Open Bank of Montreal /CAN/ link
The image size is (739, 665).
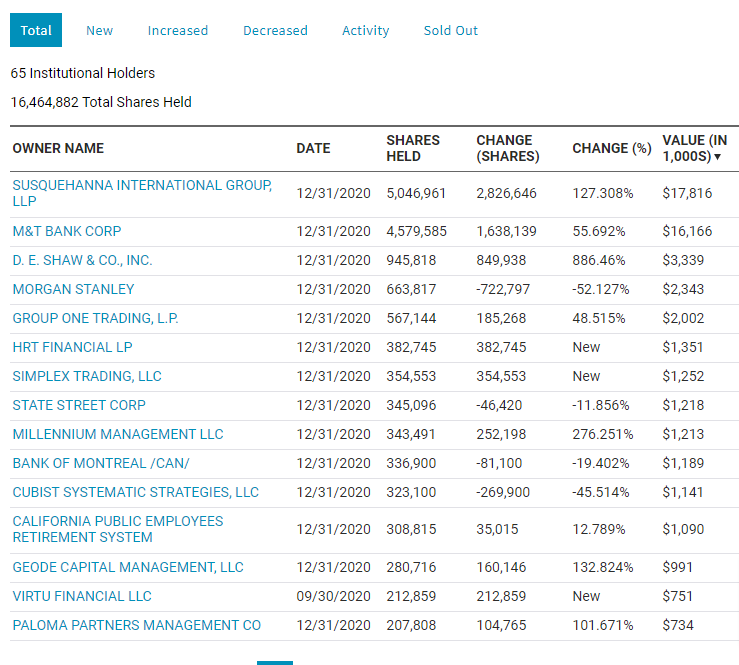click(101, 463)
